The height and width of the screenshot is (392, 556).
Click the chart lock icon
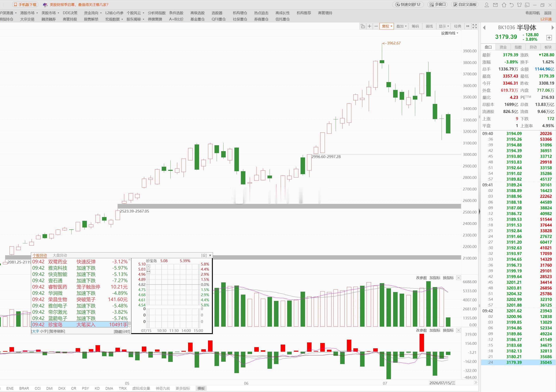(x=363, y=26)
